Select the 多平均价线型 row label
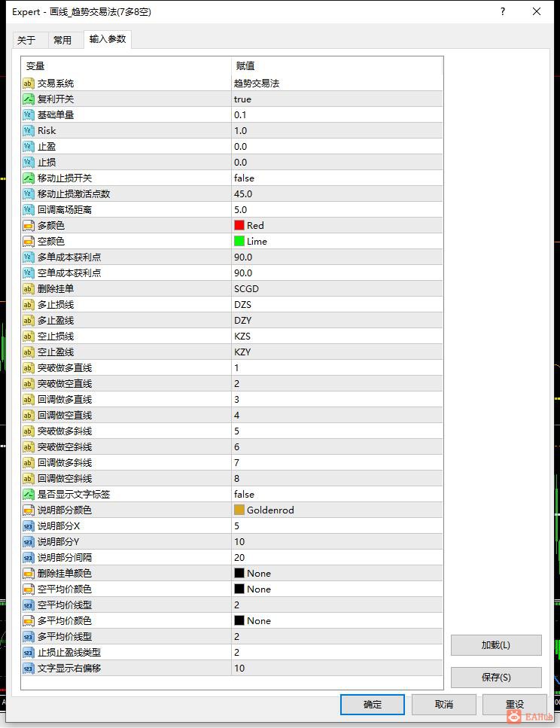Viewport: 560px width, 728px height. (x=65, y=637)
